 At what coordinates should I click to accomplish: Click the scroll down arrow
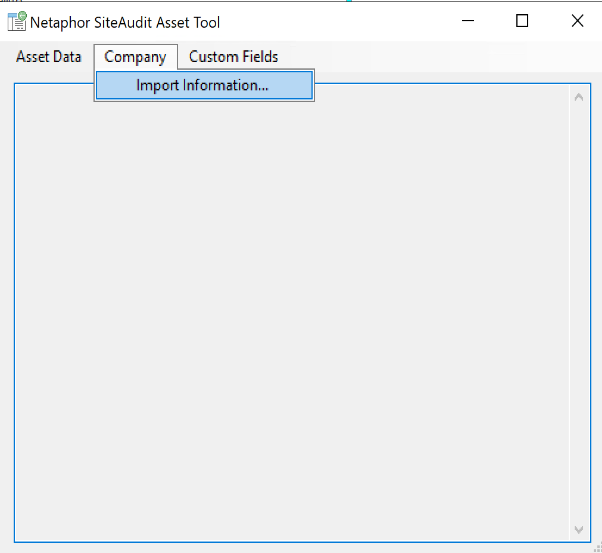579,530
